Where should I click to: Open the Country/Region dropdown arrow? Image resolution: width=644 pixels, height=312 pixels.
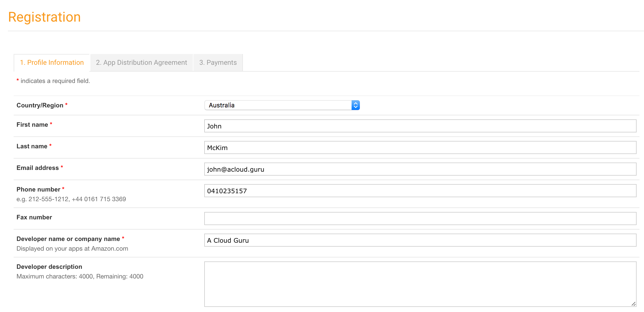(x=355, y=105)
